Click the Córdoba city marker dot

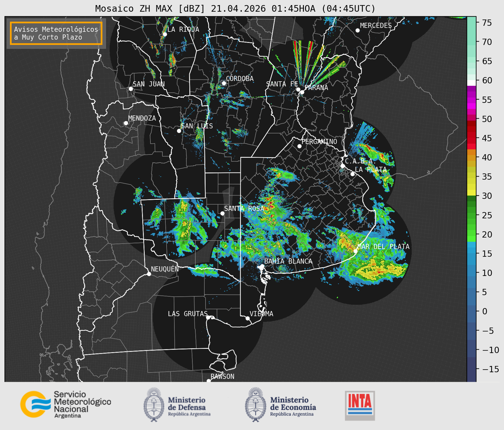tap(224, 83)
